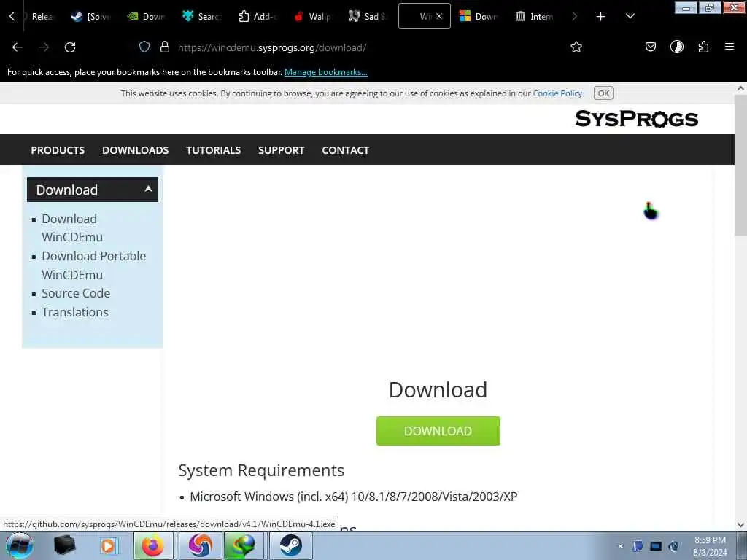The height and width of the screenshot is (560, 747).
Task: Click the page scroll up arrow
Action: (x=740, y=88)
